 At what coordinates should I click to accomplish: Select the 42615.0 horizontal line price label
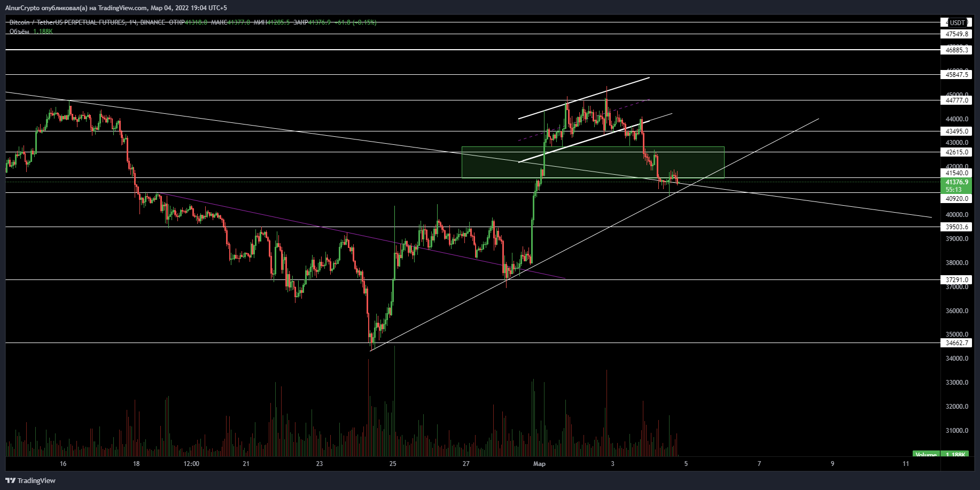[956, 152]
